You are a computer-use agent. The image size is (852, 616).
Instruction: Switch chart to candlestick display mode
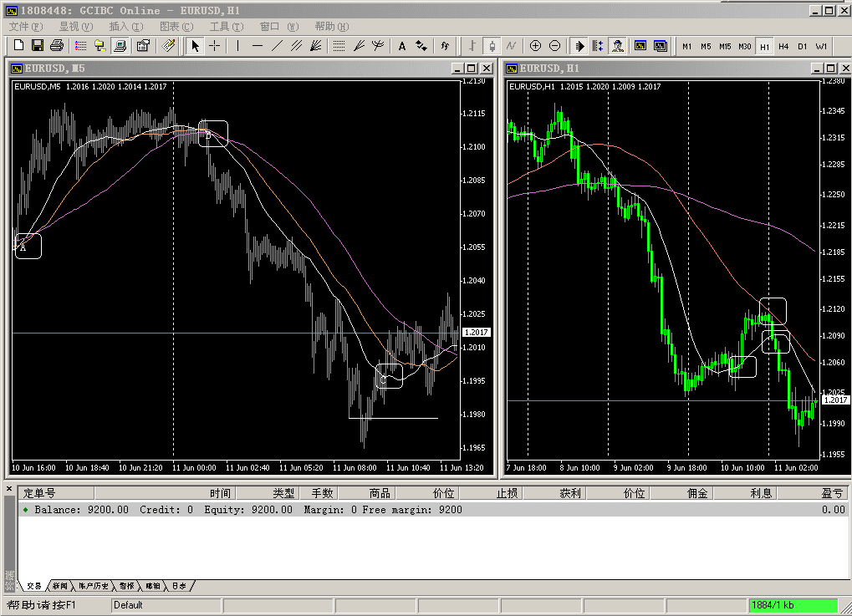492,46
